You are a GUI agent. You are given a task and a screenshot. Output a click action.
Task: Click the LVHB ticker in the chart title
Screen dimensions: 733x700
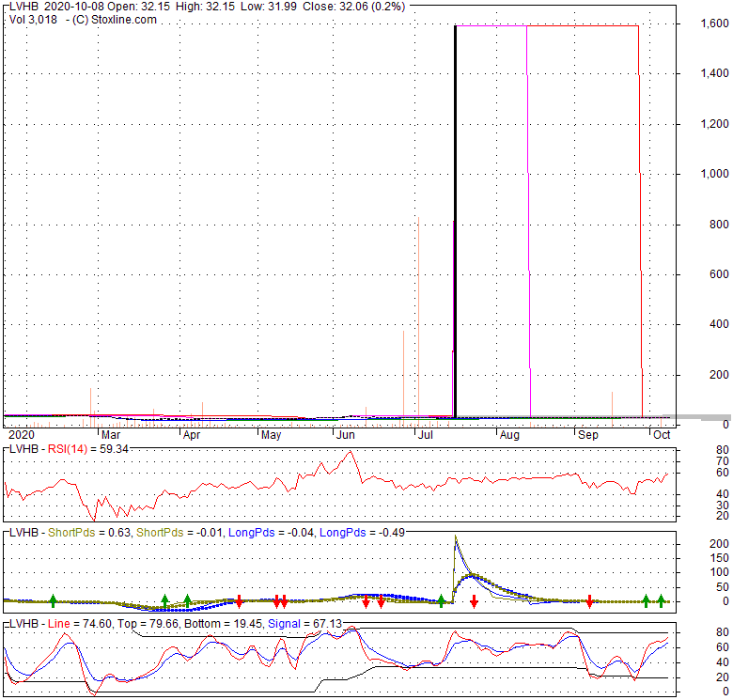(23, 7)
